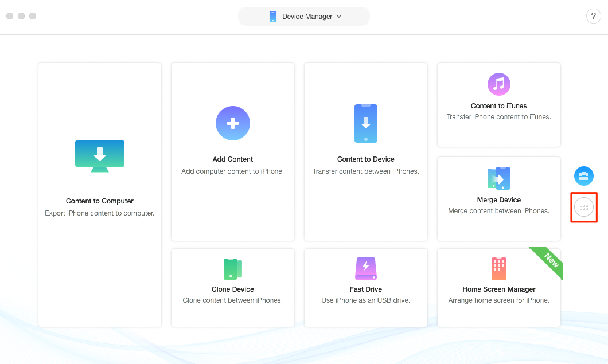Click the Content to Device phone icon
Image resolution: width=608 pixels, height=364 pixels.
(x=365, y=123)
